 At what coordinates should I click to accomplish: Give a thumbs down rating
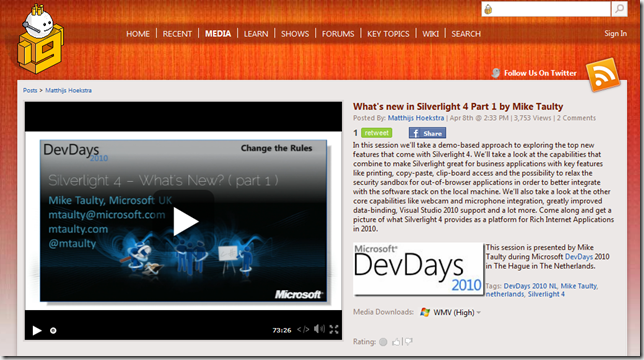tap(409, 342)
